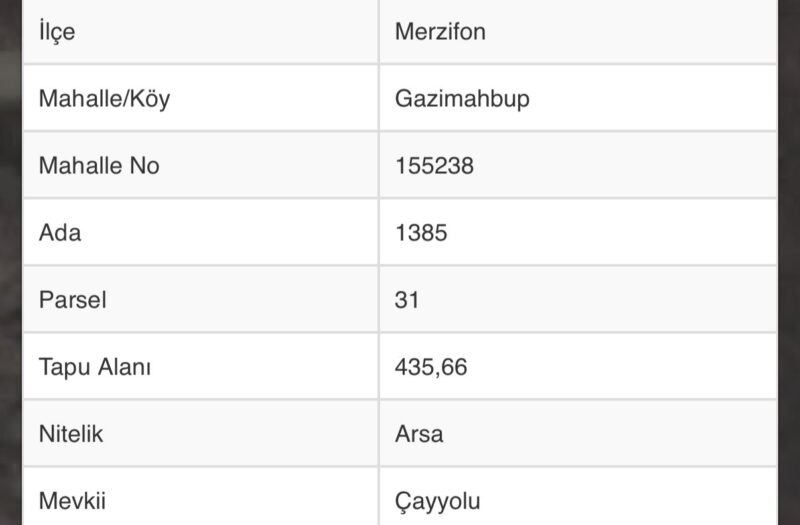Select the Ada value 1385
This screenshot has width=800, height=525.
421,233
